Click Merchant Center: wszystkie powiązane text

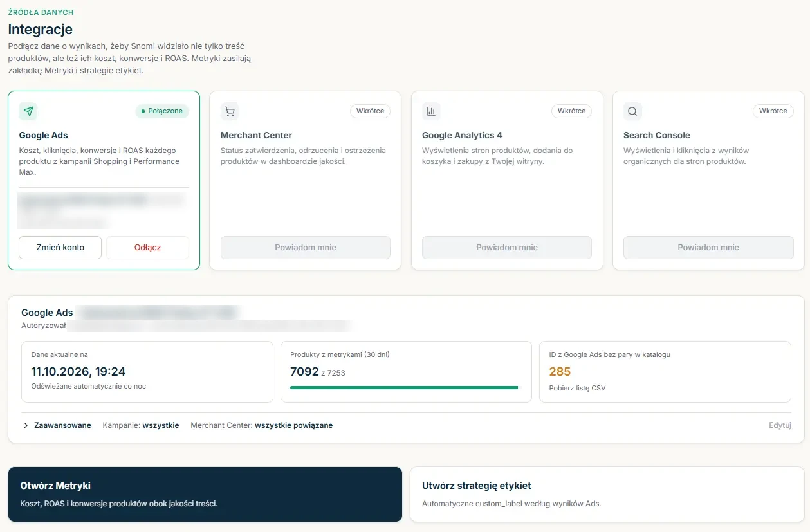pos(262,425)
